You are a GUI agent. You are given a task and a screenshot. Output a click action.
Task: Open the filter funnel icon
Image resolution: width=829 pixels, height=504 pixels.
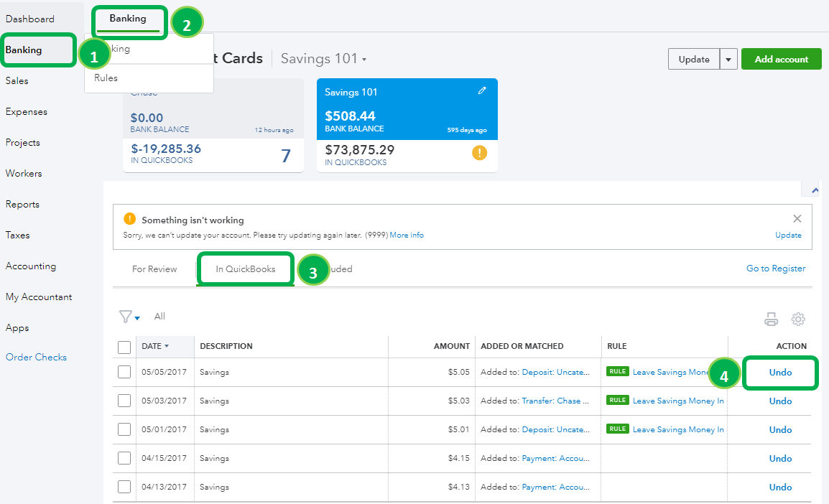126,317
